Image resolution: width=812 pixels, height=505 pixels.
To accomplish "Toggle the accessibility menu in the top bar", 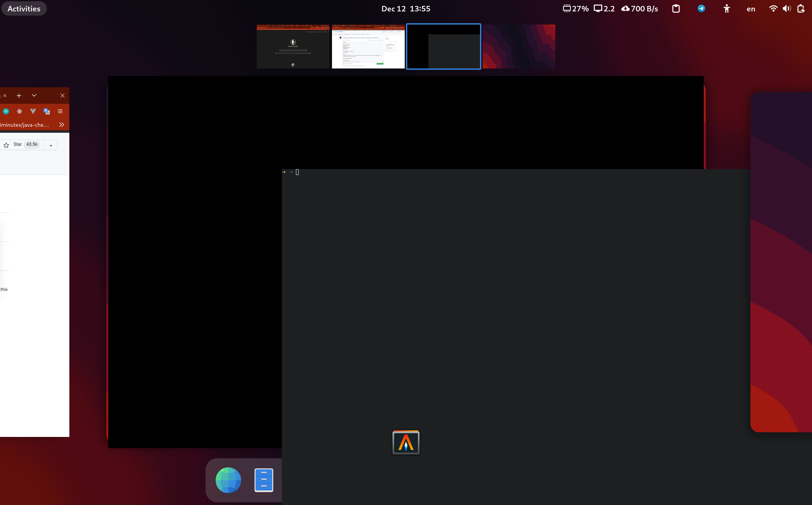I will pyautogui.click(x=727, y=8).
